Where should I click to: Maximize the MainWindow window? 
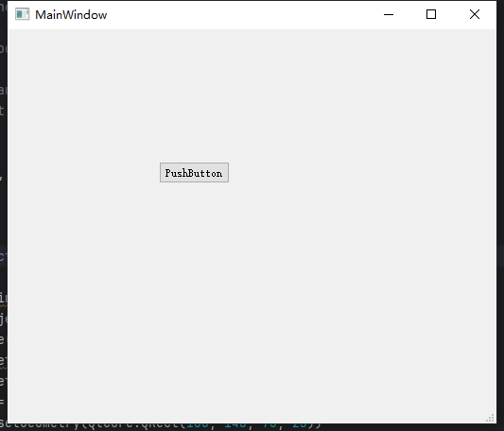click(x=431, y=14)
